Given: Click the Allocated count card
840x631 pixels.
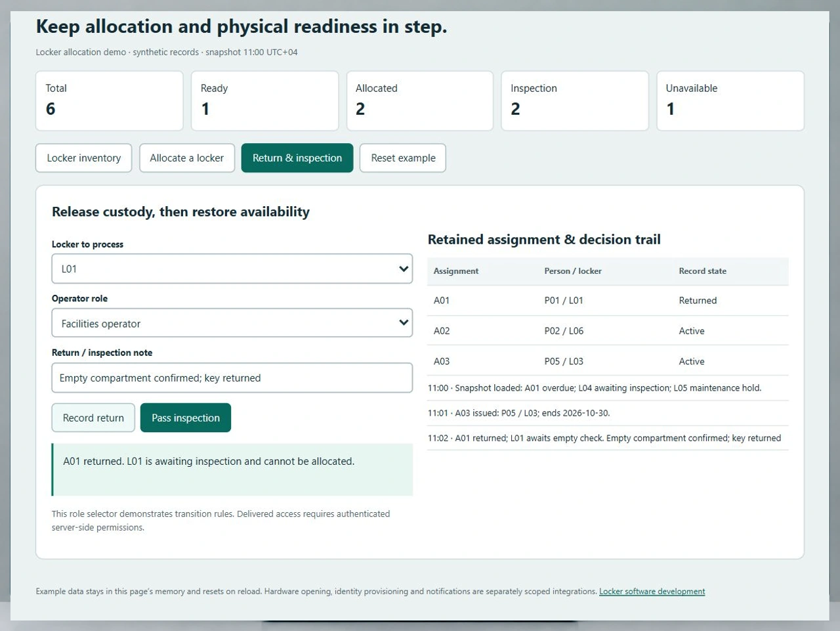Looking at the screenshot, I should click(420, 101).
